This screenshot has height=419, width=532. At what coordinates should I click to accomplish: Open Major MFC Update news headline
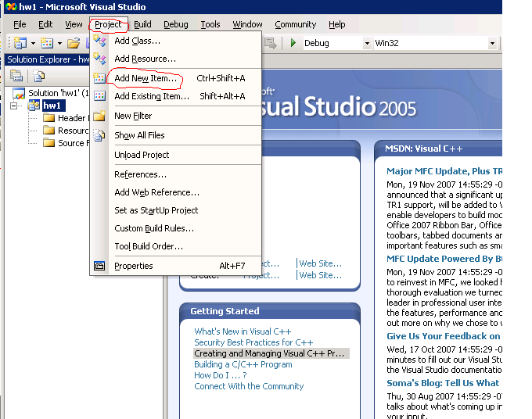pos(444,171)
